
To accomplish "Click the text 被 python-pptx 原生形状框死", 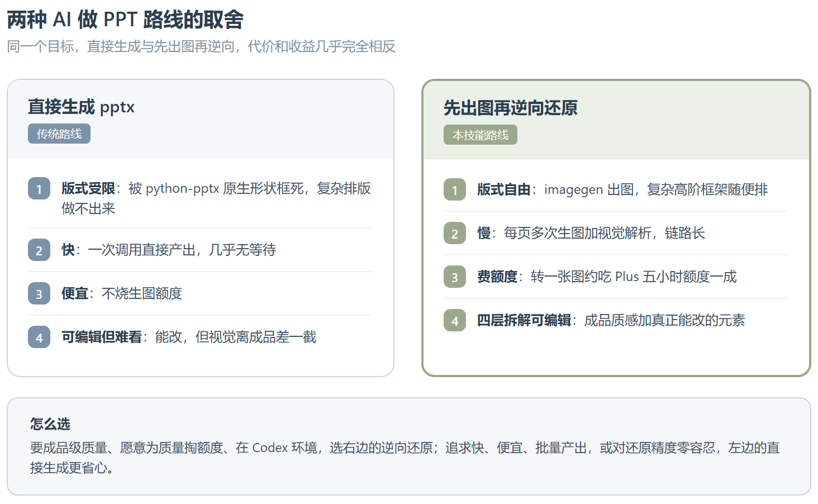I will [x=216, y=188].
